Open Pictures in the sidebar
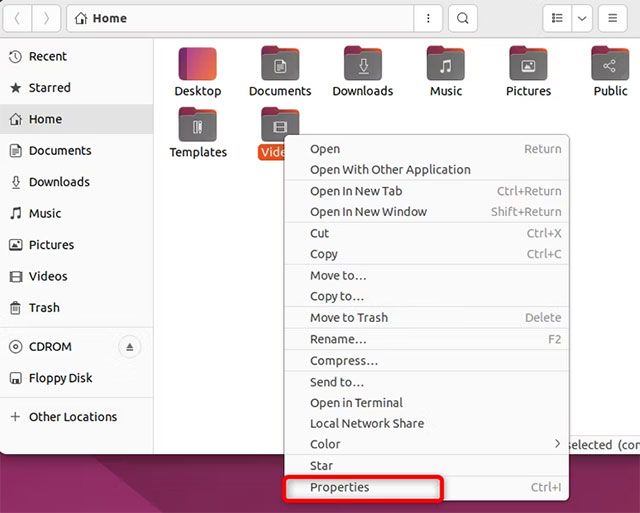Viewport: 640px width, 513px height. [x=77, y=245]
